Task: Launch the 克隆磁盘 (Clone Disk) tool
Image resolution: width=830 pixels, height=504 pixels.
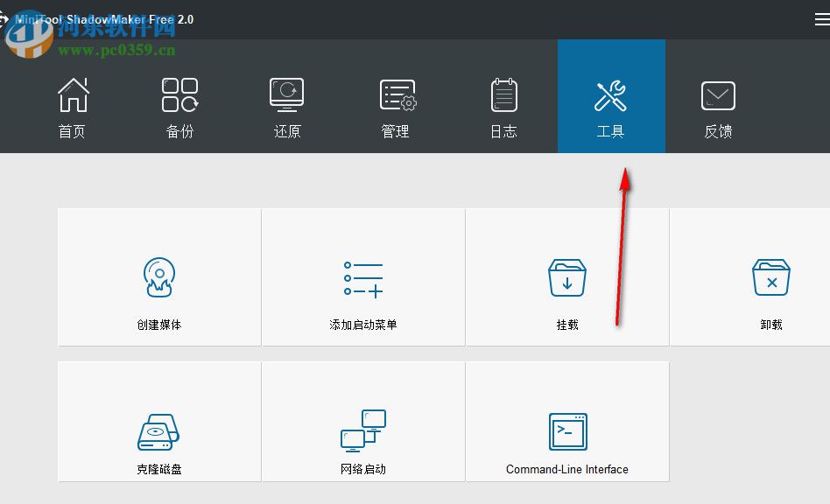Action: pyautogui.click(x=158, y=421)
